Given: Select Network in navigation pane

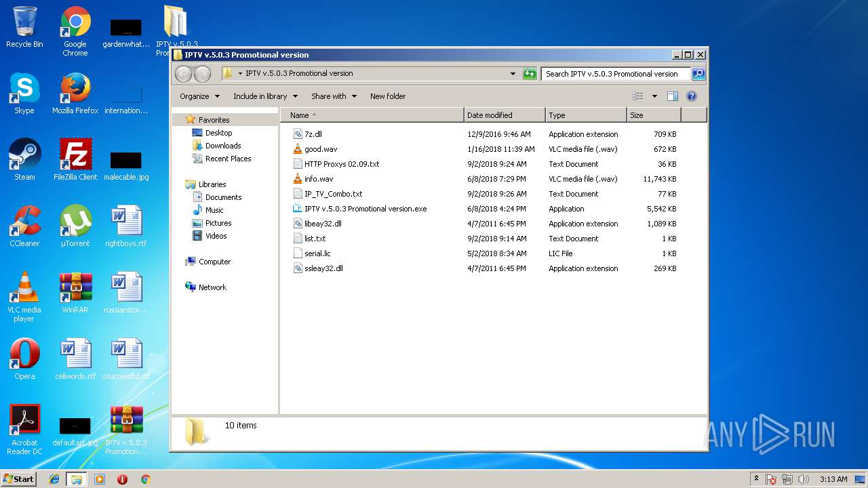Looking at the screenshot, I should 212,287.
